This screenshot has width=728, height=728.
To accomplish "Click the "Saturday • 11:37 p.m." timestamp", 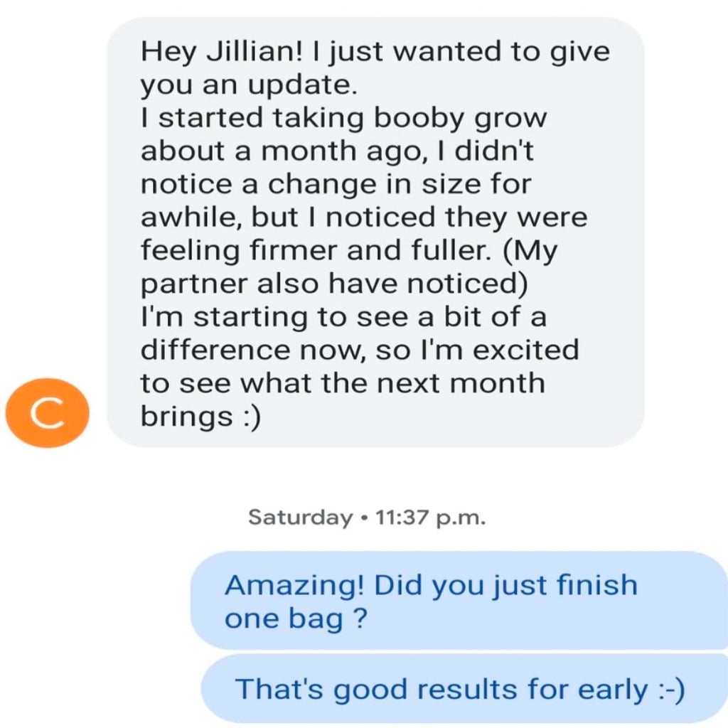I will click(367, 518).
